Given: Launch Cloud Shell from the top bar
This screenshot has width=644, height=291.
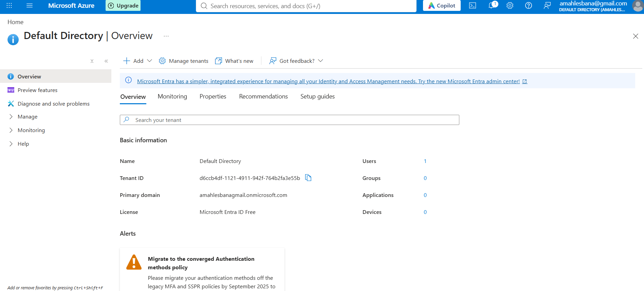Looking at the screenshot, I should coord(473,5).
